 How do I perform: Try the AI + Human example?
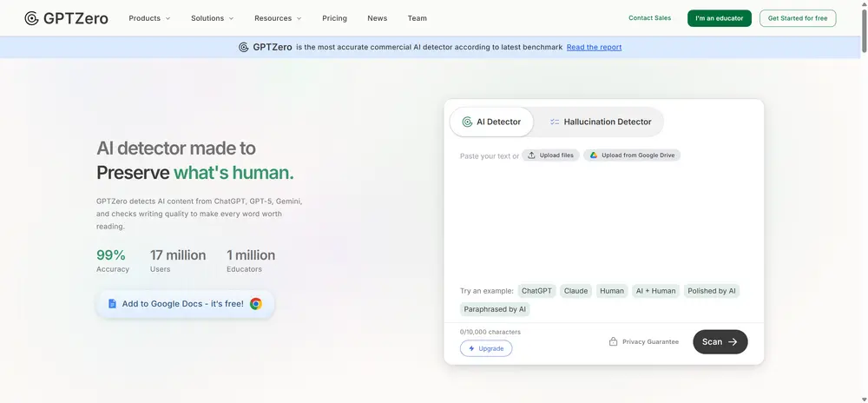(655, 291)
